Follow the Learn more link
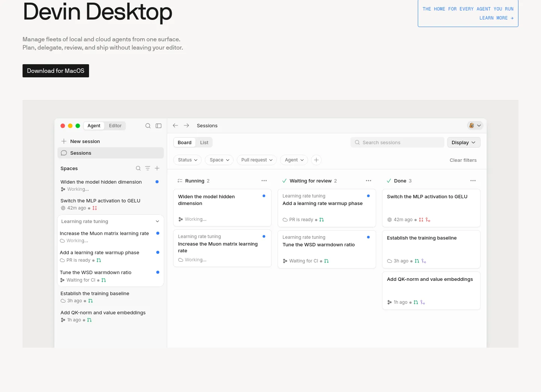Viewport: 541px width, 392px height. tap(496, 18)
